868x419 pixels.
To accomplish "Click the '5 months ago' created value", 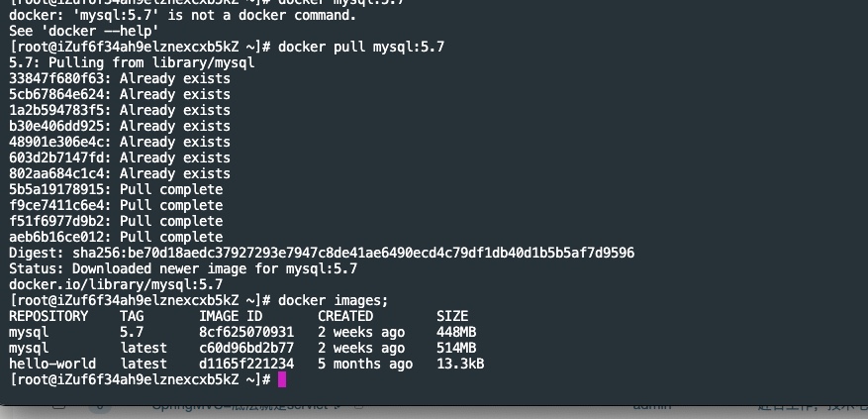I will click(x=365, y=364).
